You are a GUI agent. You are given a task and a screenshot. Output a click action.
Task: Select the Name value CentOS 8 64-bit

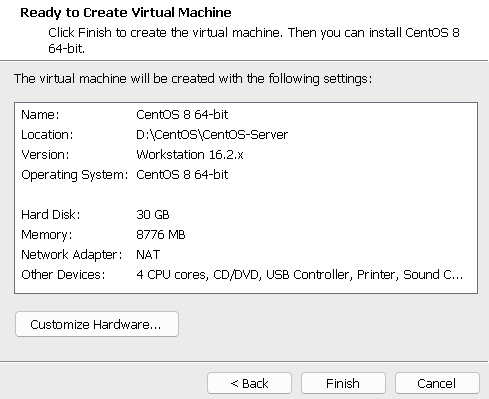coord(182,115)
